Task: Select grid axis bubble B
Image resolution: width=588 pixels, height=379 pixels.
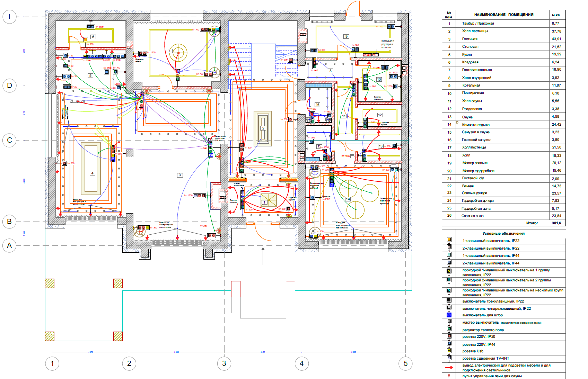Action: [x=9, y=222]
